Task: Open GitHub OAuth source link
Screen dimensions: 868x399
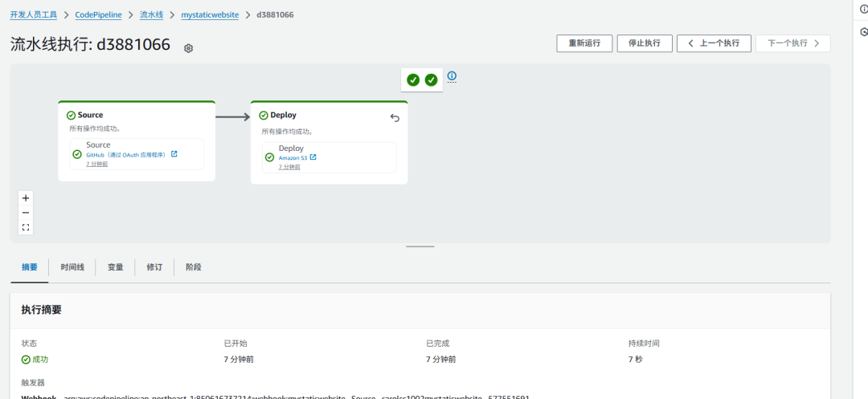Action: point(126,155)
